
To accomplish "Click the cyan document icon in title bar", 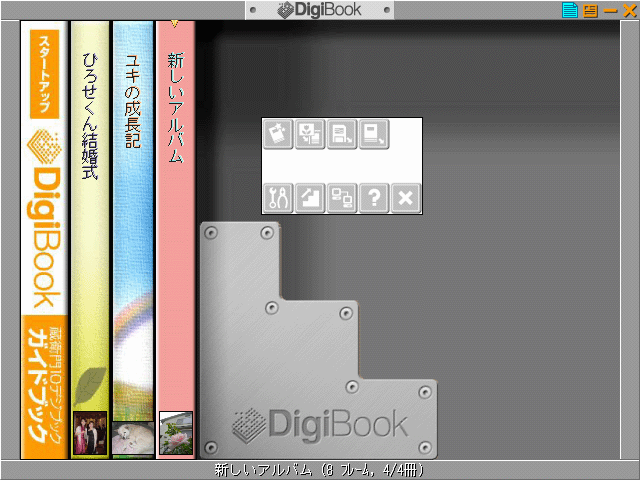I will (x=570, y=10).
